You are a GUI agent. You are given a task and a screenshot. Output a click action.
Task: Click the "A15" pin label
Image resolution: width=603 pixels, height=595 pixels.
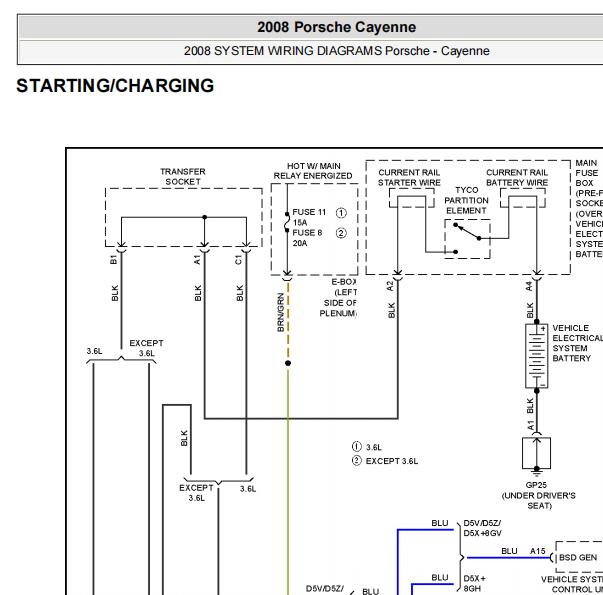pos(538,551)
